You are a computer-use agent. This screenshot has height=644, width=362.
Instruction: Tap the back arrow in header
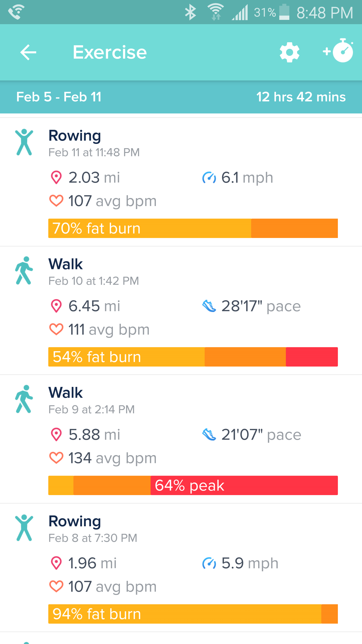(x=28, y=52)
